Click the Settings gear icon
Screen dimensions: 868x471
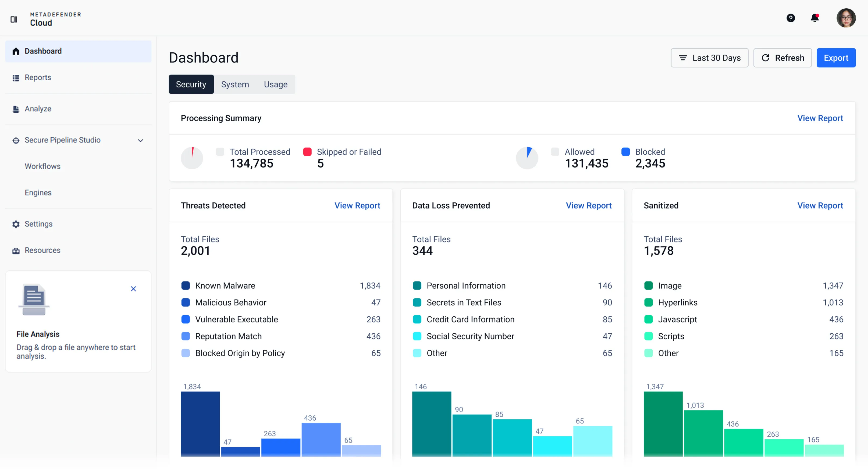tap(16, 224)
